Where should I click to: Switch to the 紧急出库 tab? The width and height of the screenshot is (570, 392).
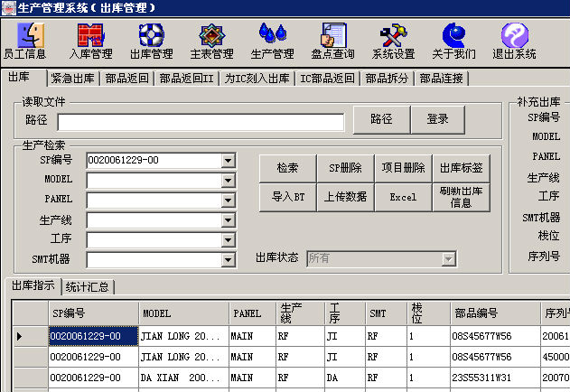[x=74, y=79]
